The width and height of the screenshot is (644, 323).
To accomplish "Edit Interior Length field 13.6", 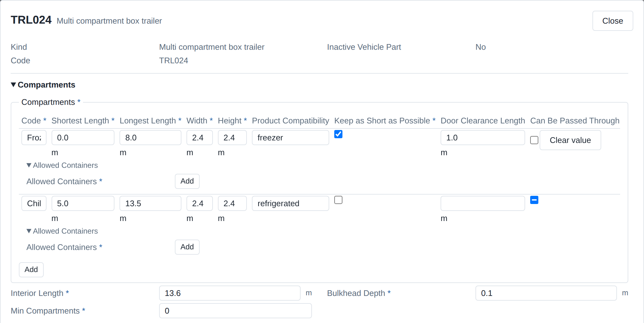I will [x=230, y=293].
